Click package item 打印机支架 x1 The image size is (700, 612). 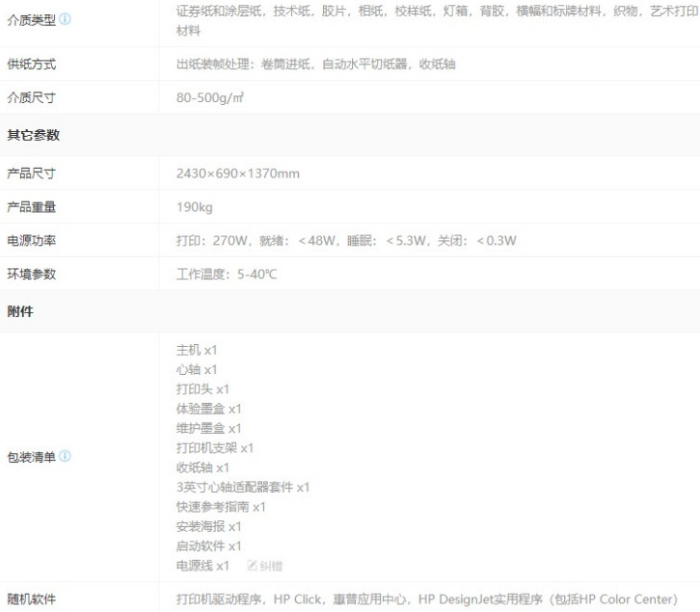pyautogui.click(x=215, y=448)
